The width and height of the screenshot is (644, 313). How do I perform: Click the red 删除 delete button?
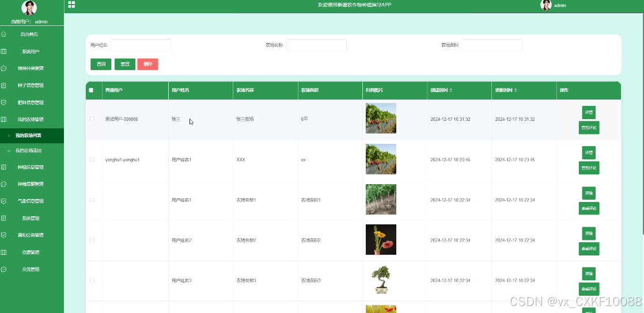[x=148, y=64]
